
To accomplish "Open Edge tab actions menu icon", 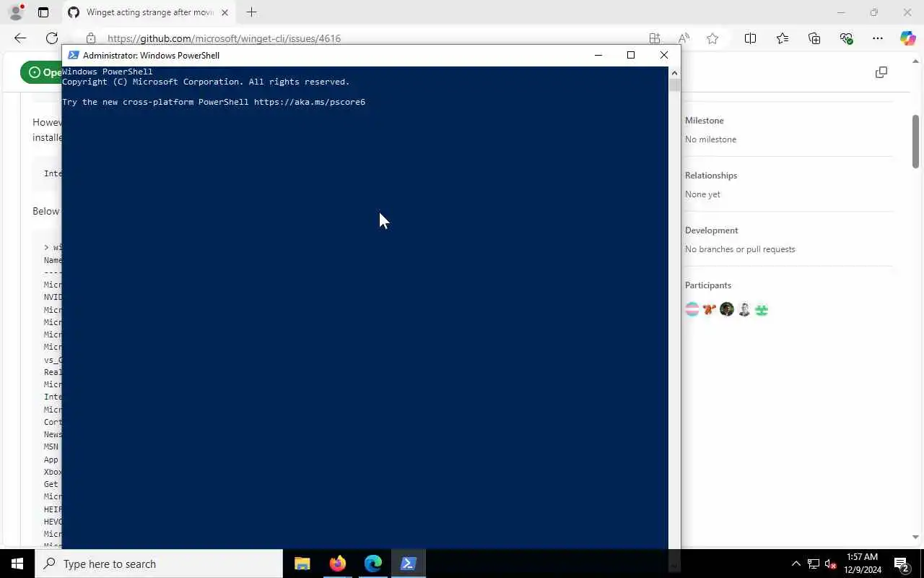I will pyautogui.click(x=43, y=12).
